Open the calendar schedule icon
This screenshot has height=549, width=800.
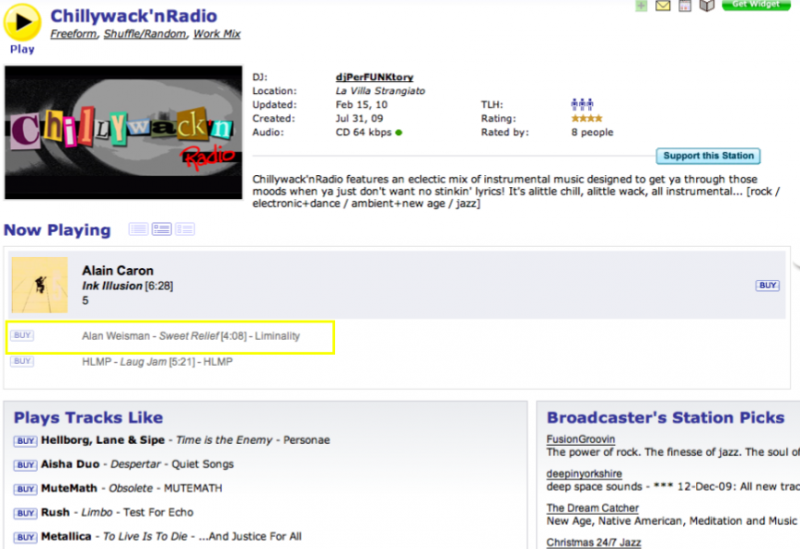(x=685, y=6)
